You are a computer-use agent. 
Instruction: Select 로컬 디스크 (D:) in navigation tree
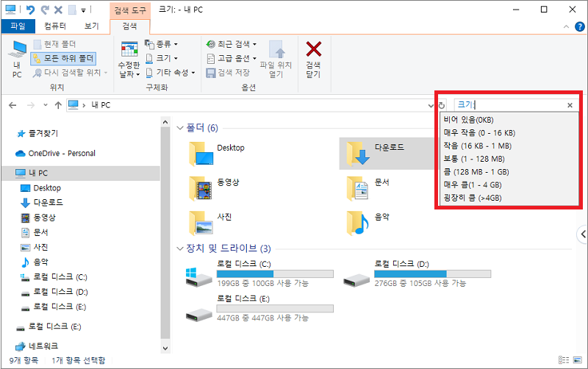point(54,292)
